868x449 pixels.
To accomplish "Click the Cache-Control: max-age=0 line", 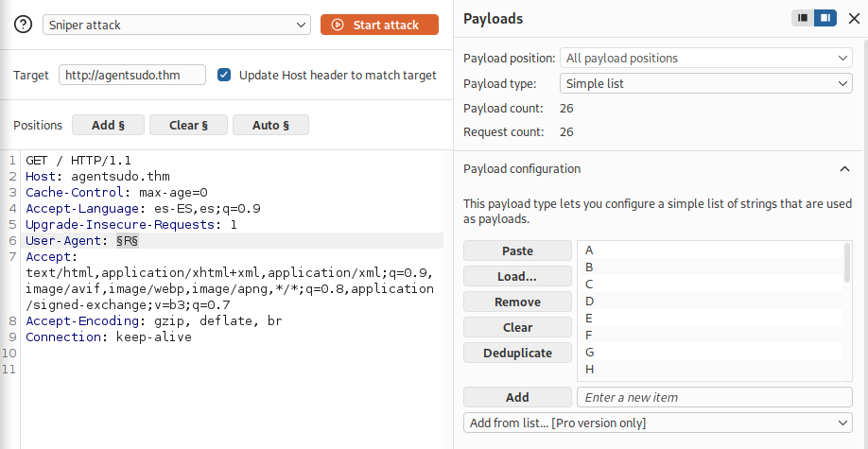I will coord(116,193).
